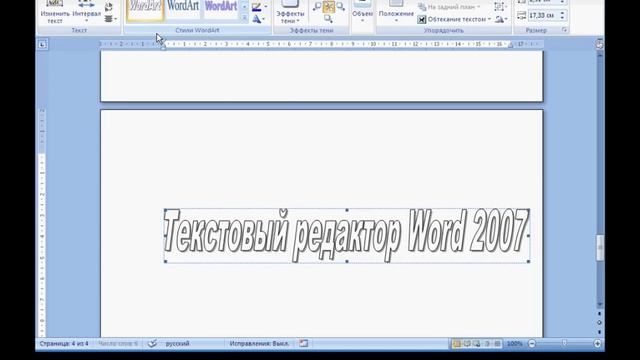The height and width of the screenshot is (360, 640).
Task: Open the Эффекты тени dropdown
Action: (x=290, y=12)
